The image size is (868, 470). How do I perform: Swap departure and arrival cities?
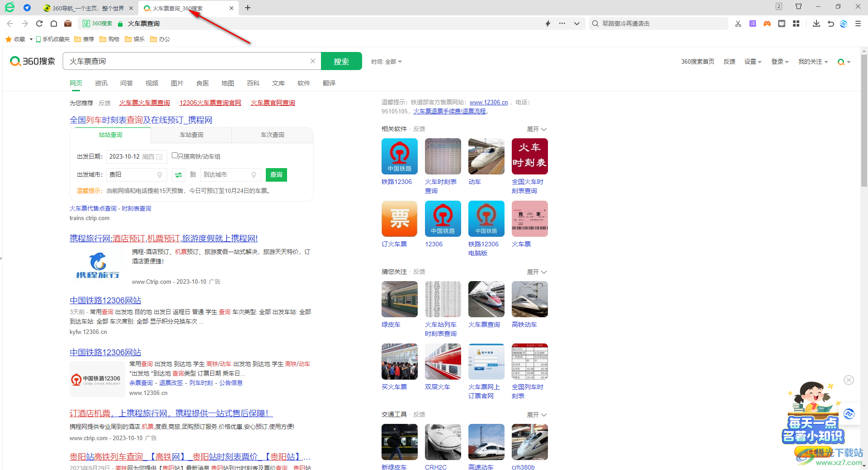coord(179,175)
